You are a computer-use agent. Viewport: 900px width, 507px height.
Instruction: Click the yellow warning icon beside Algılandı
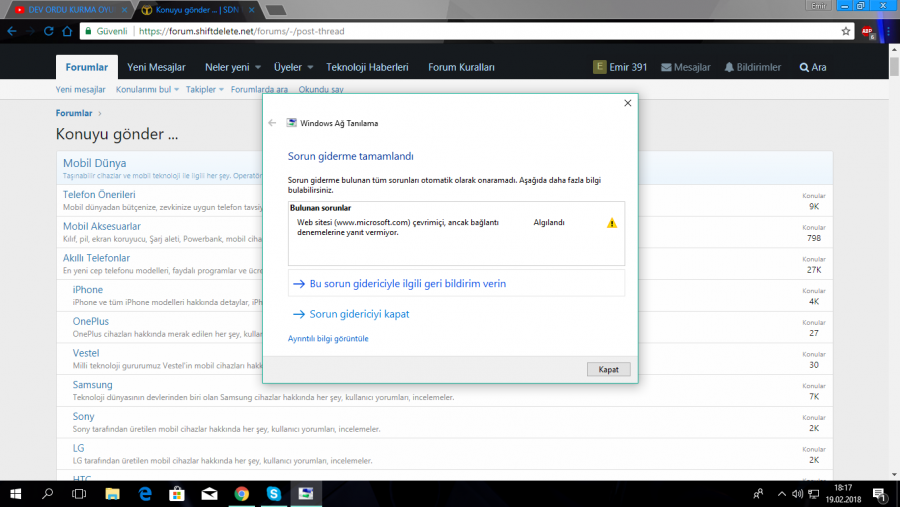612,223
